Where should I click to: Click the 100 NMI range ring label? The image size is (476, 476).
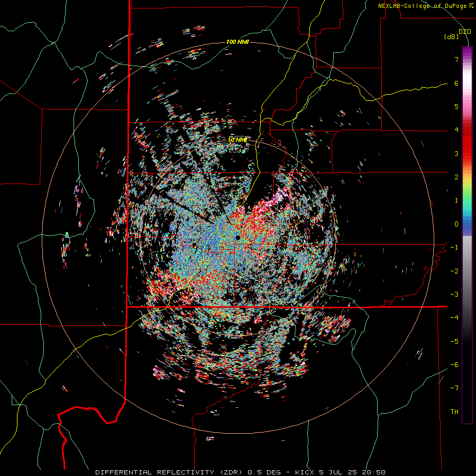point(237,42)
